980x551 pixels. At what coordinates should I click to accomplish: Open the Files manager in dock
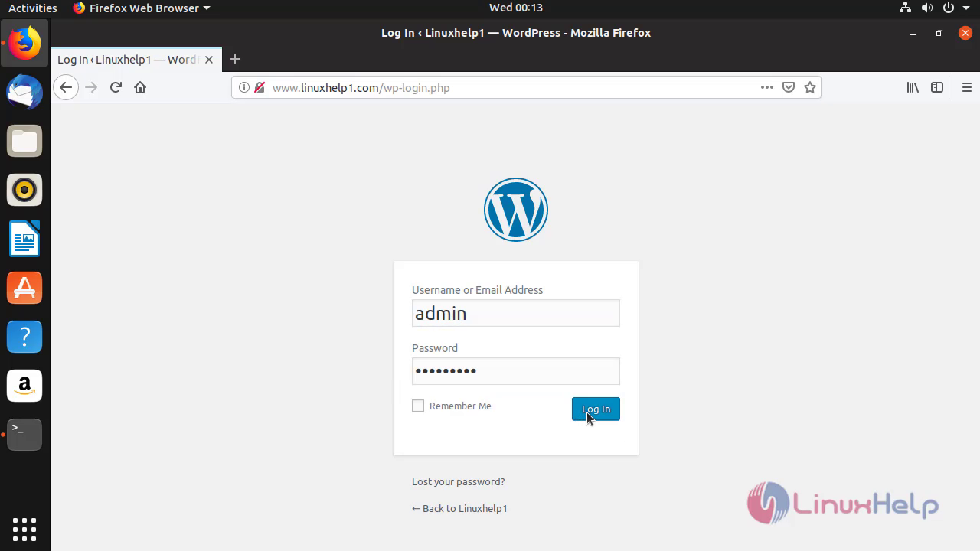[24, 141]
